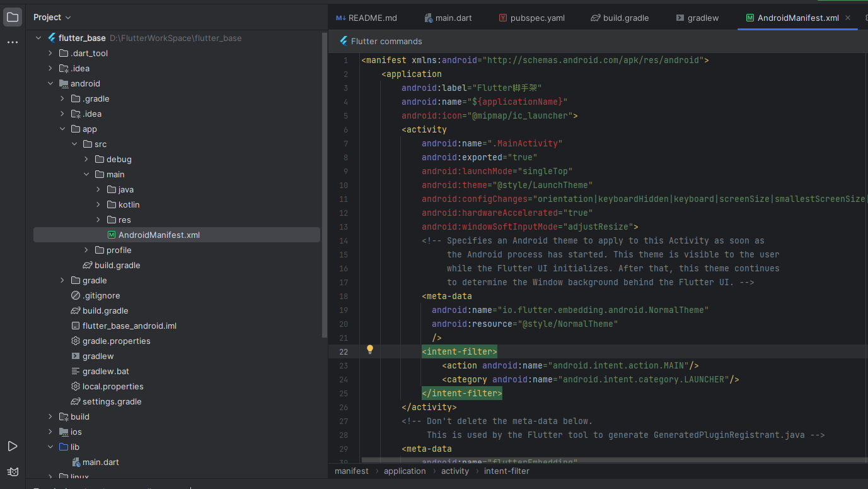Open the Logcat cat icon
This screenshot has height=489, width=868.
pos(13,471)
